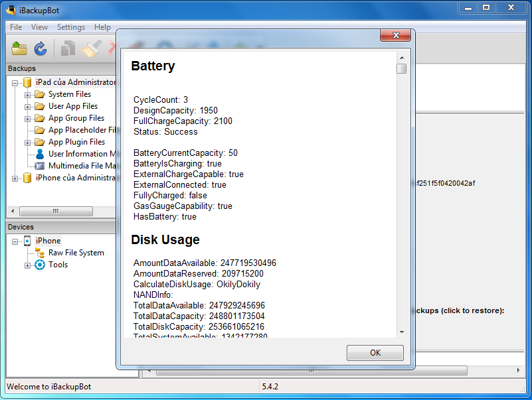Click the Tools gear icon
Image resolution: width=532 pixels, height=400 pixels.
pos(40,265)
